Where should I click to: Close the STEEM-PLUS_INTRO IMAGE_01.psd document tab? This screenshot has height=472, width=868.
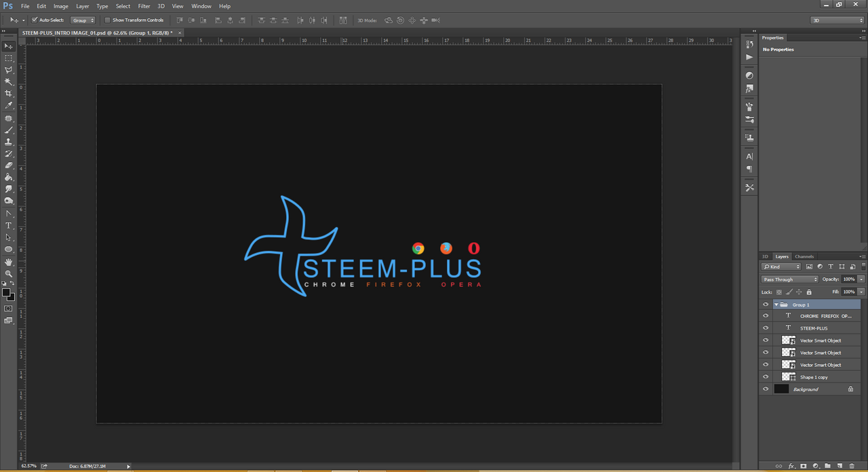[x=180, y=33]
